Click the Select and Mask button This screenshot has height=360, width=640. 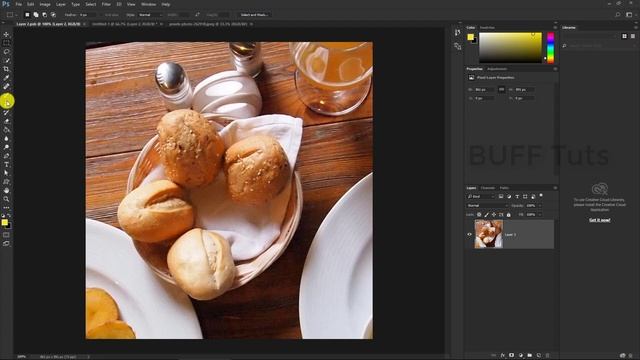point(254,15)
